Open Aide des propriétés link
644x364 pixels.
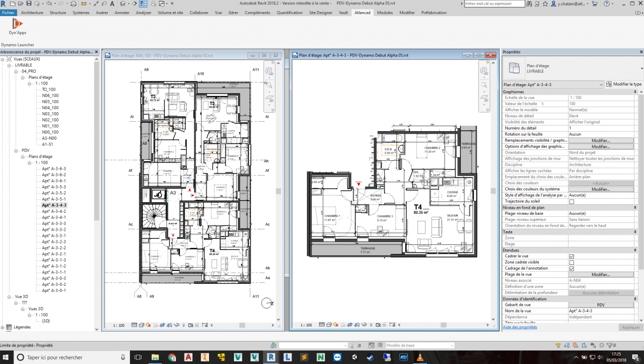coord(519,327)
